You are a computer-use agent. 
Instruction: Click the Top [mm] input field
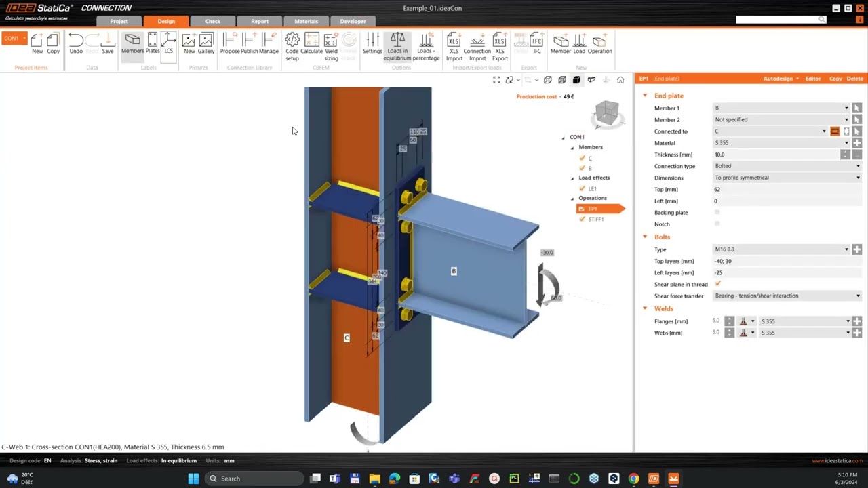787,189
